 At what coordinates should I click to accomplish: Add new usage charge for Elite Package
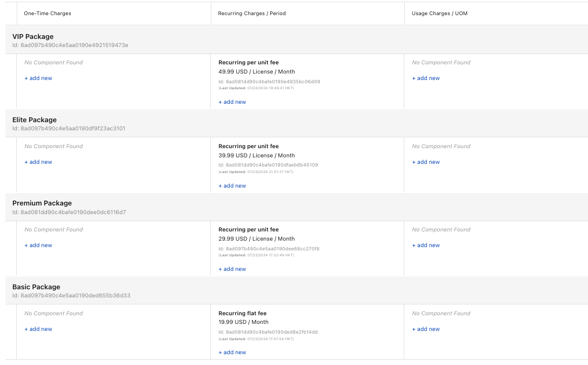click(425, 162)
